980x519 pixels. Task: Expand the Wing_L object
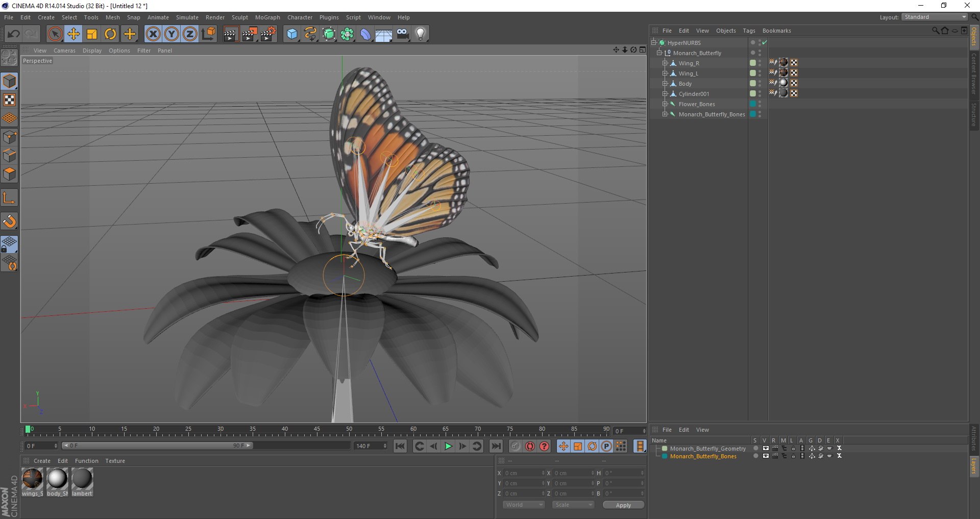[x=665, y=73]
